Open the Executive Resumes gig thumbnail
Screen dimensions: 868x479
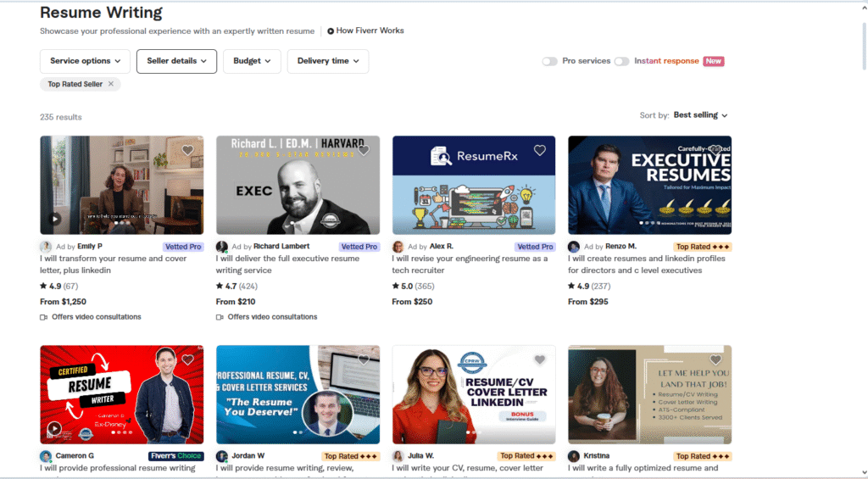coord(650,185)
